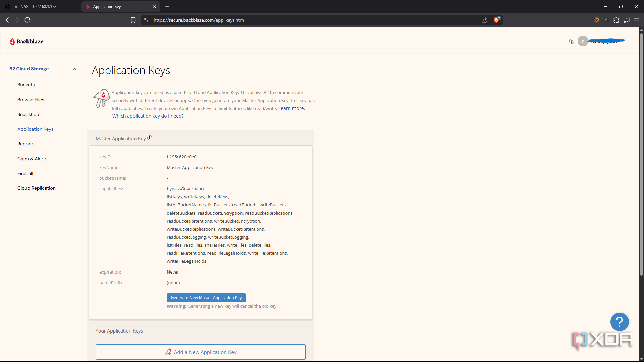Bookmark this page with the bookmark icon
This screenshot has width=644, height=362.
tap(133, 20)
